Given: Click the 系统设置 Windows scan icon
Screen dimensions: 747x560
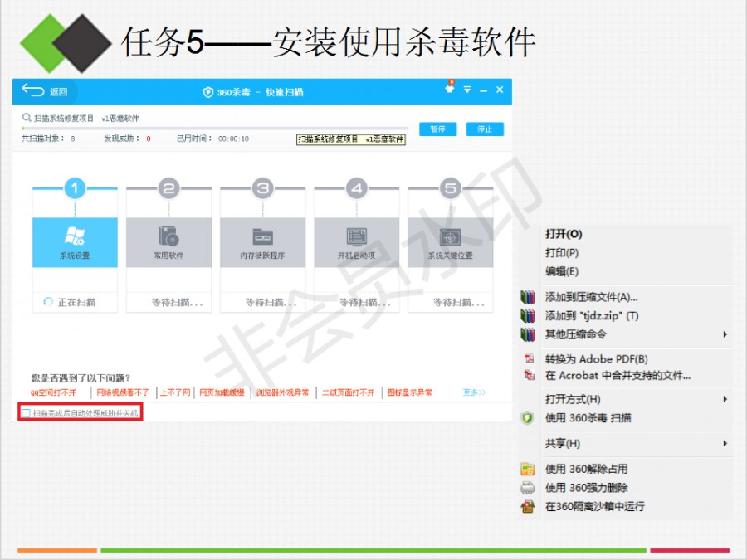Looking at the screenshot, I should pyautogui.click(x=75, y=236).
